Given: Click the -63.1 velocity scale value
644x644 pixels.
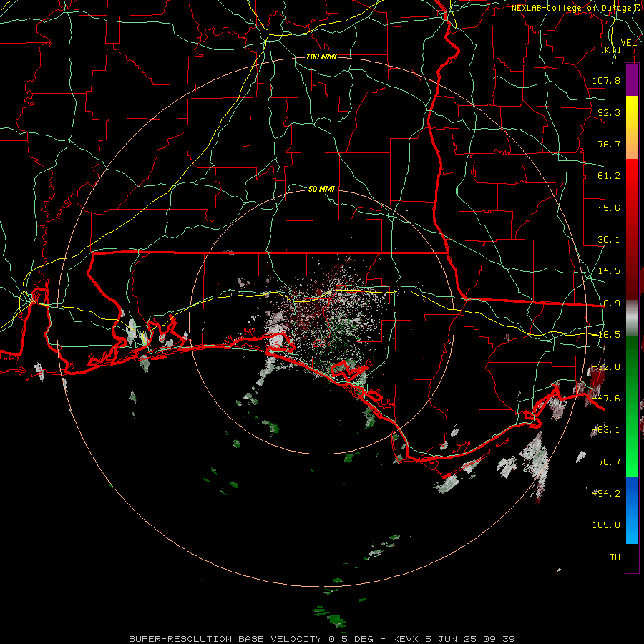Looking at the screenshot, I should tap(606, 430).
